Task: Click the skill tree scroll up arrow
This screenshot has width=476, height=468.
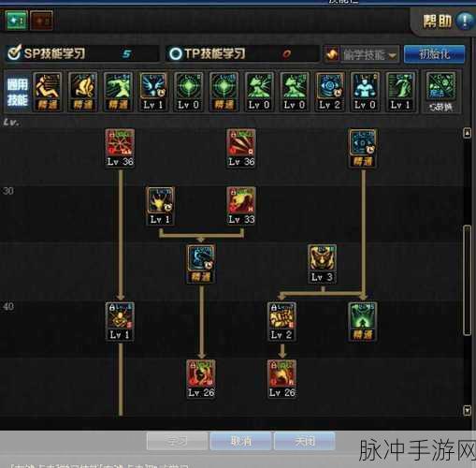Action: 467,133
